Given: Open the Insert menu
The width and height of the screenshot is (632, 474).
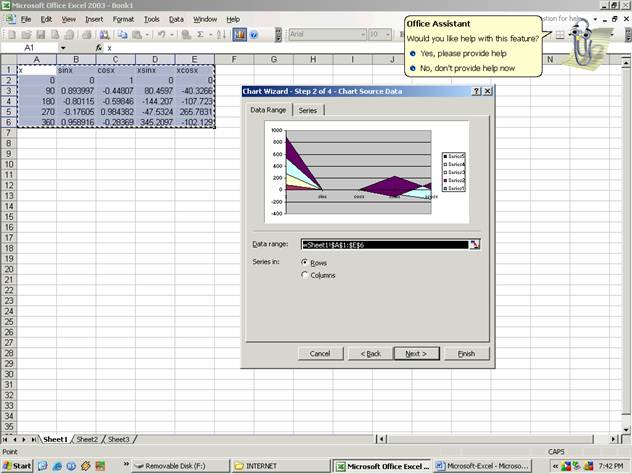Looking at the screenshot, I should click(x=94, y=19).
